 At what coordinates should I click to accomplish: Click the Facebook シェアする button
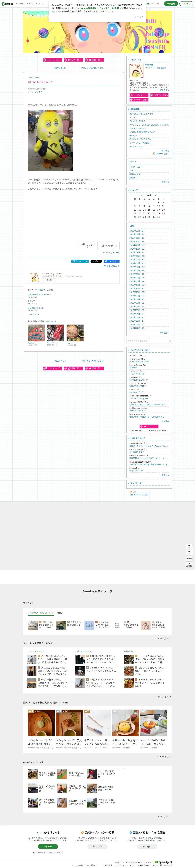[x=111, y=261]
